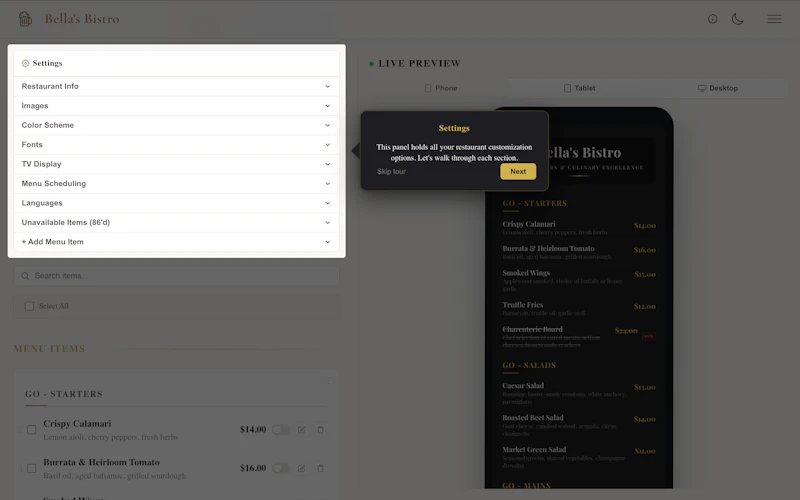The height and width of the screenshot is (500, 800).
Task: Delete the Crispy Calamari item
Action: point(320,430)
